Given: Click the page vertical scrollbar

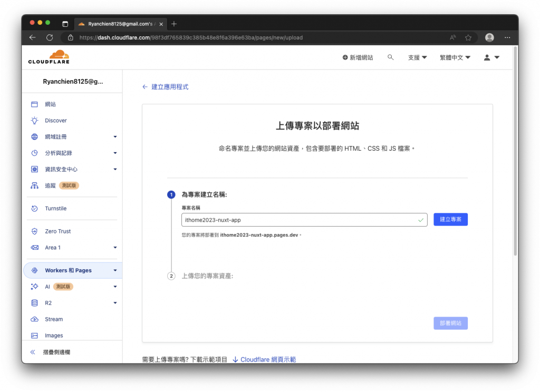Looking at the screenshot, I should (x=516, y=151).
